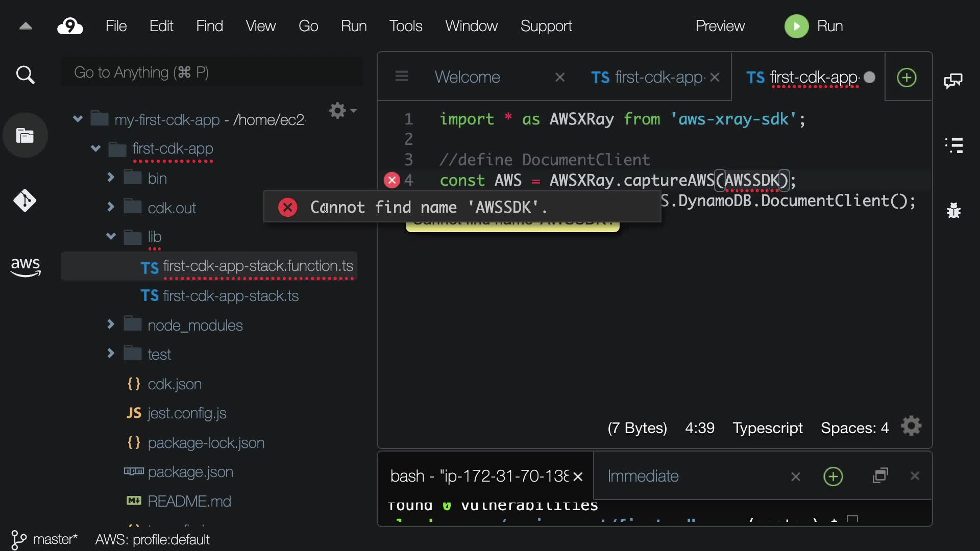The width and height of the screenshot is (980, 551).
Task: Switch to the Welcome tab
Action: (x=467, y=77)
